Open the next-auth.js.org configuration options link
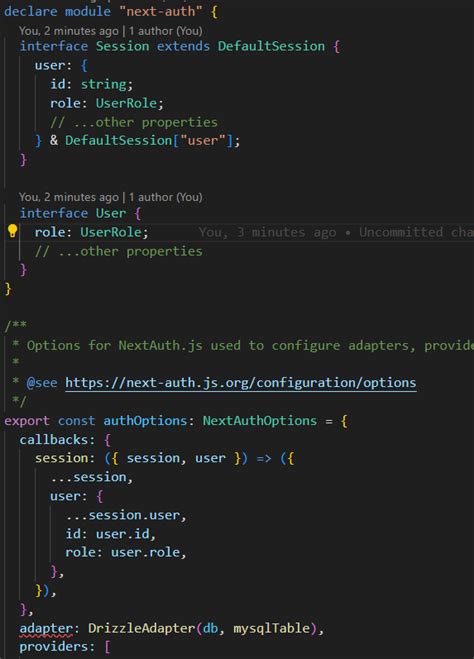 click(241, 382)
